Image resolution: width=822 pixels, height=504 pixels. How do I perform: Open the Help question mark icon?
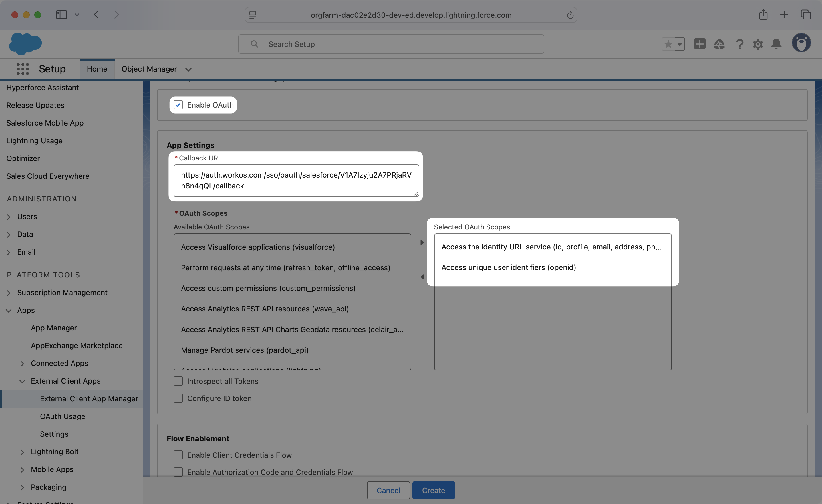click(739, 44)
